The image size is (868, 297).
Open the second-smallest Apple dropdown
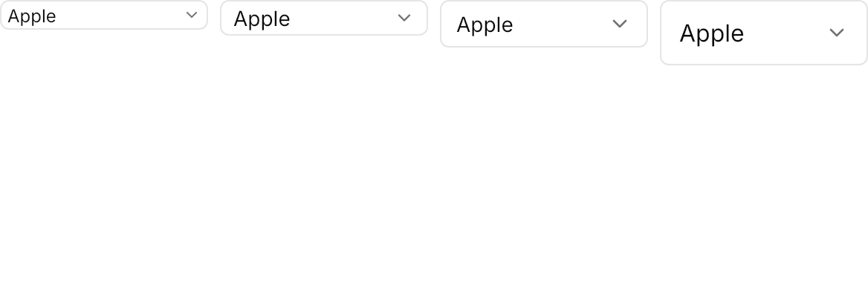click(x=324, y=18)
